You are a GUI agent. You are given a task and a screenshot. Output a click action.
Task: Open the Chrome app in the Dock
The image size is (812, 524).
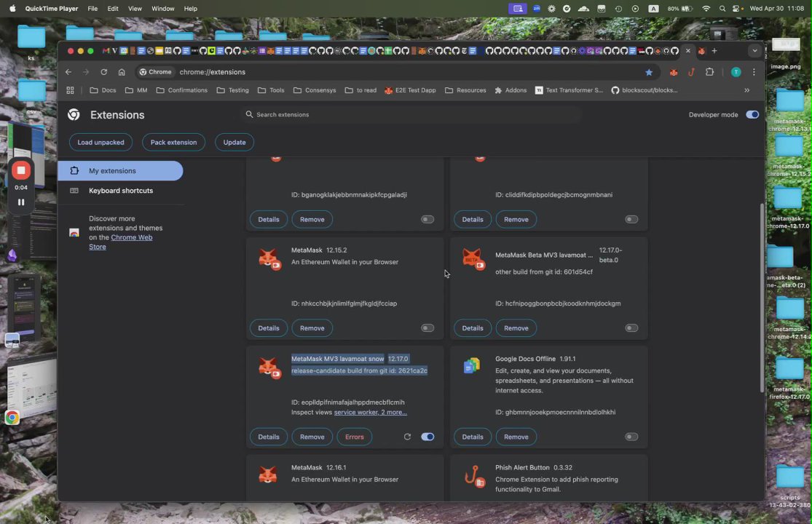click(x=12, y=418)
